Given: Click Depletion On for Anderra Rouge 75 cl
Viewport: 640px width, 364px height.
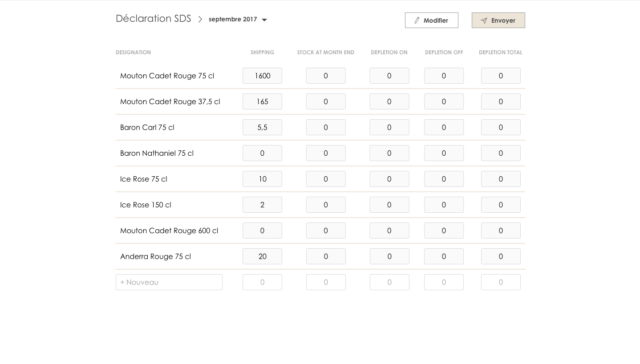Looking at the screenshot, I should tap(389, 256).
